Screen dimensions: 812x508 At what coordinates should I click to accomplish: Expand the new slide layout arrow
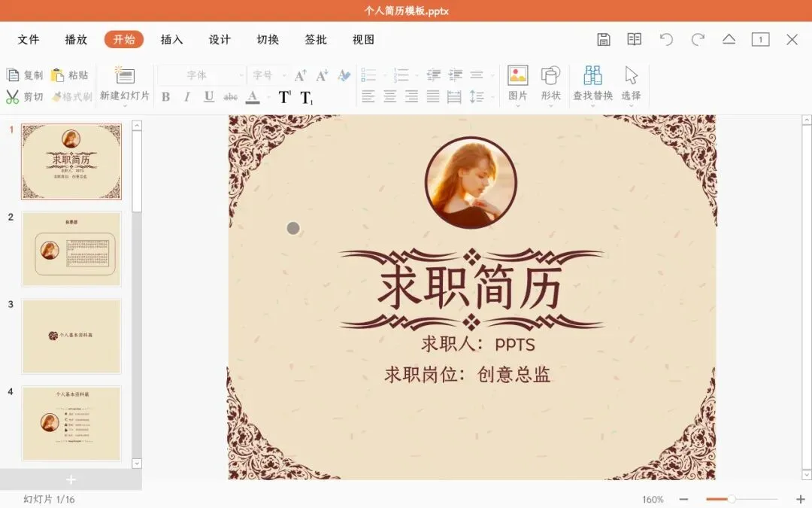point(125,105)
